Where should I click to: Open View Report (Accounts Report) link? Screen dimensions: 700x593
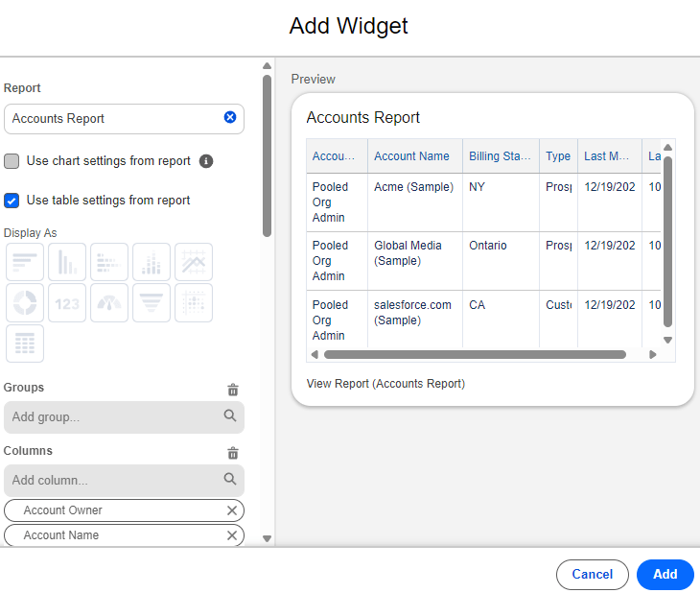[385, 384]
